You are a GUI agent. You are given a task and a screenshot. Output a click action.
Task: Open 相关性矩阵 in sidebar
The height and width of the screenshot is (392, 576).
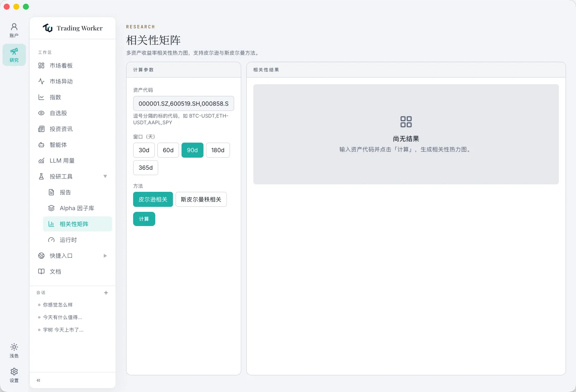pyautogui.click(x=78, y=224)
